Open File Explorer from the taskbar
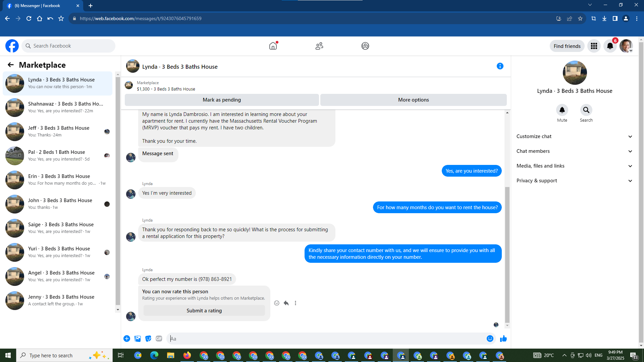 [x=171, y=355]
